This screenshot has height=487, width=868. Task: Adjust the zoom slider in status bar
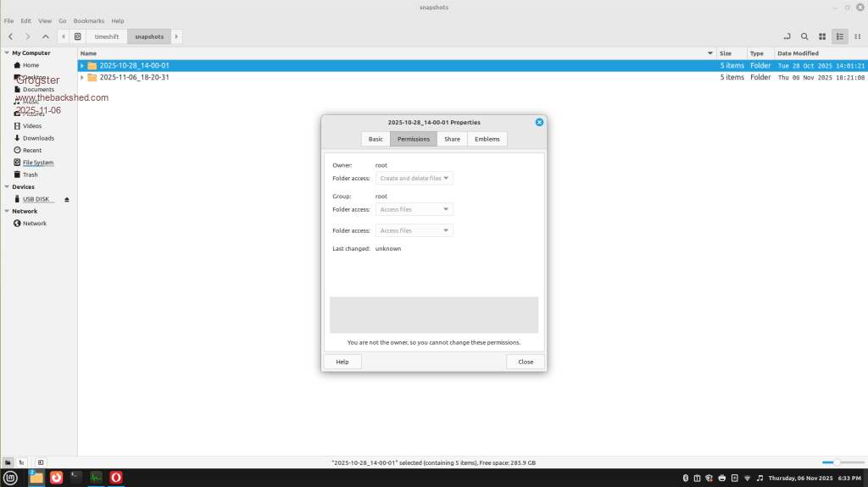837,462
